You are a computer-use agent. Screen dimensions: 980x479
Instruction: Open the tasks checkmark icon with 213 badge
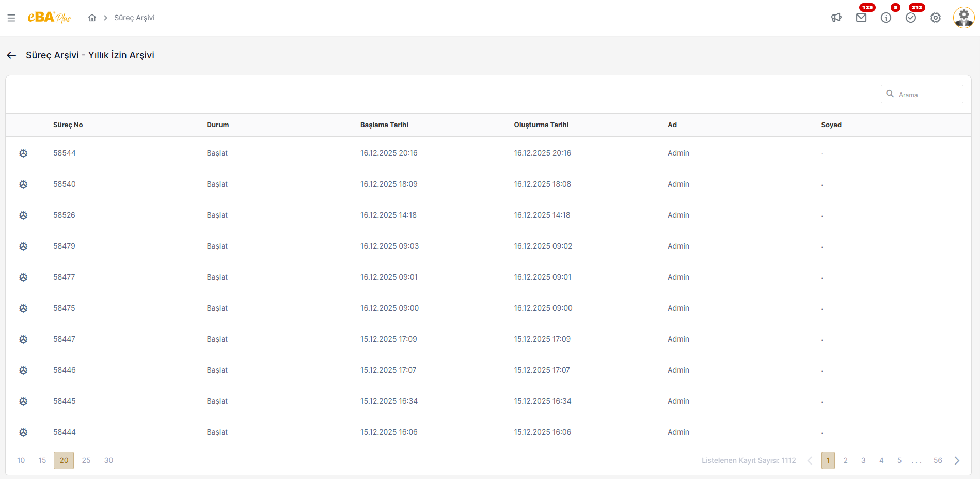(910, 18)
